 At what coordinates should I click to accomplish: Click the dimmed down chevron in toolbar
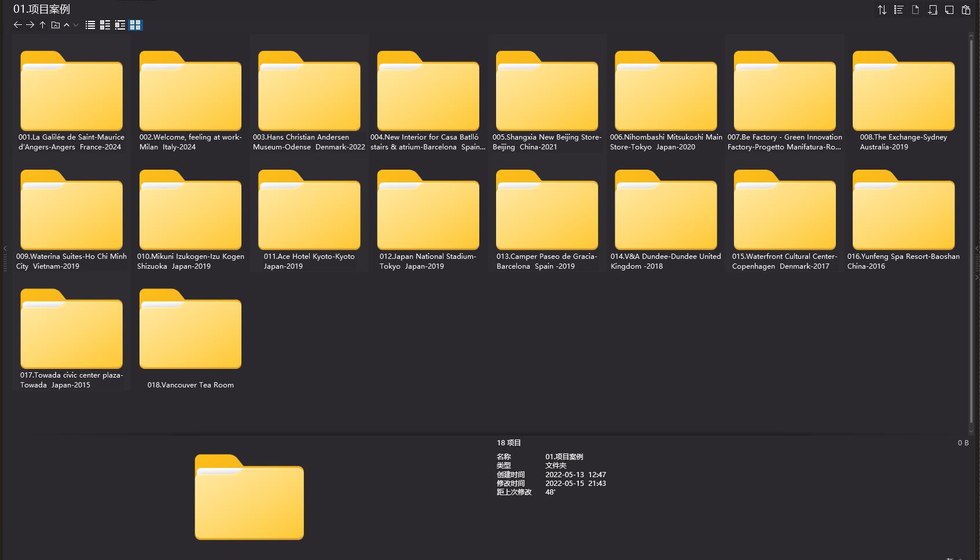[76, 25]
